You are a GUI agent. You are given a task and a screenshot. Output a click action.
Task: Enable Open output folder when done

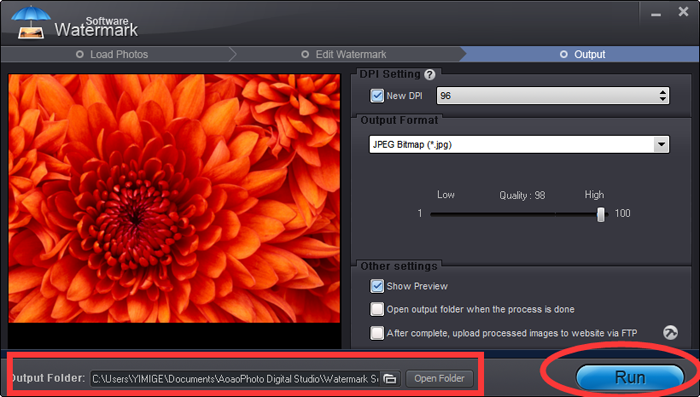(377, 309)
